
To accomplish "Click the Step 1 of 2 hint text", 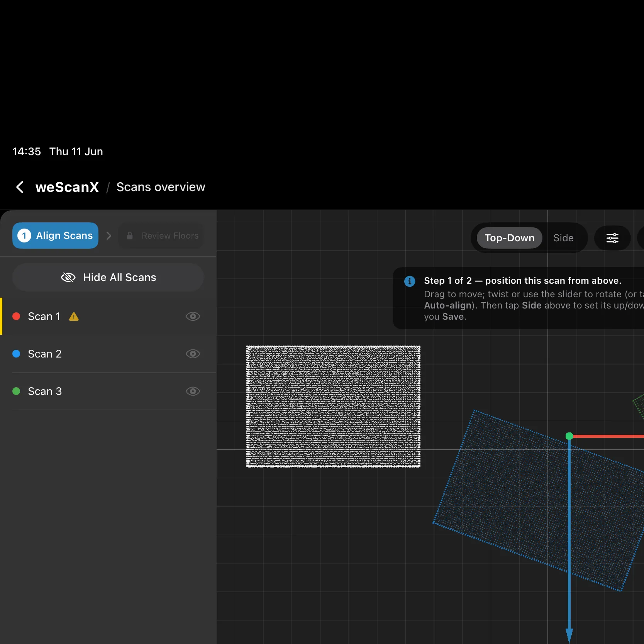I will point(522,281).
